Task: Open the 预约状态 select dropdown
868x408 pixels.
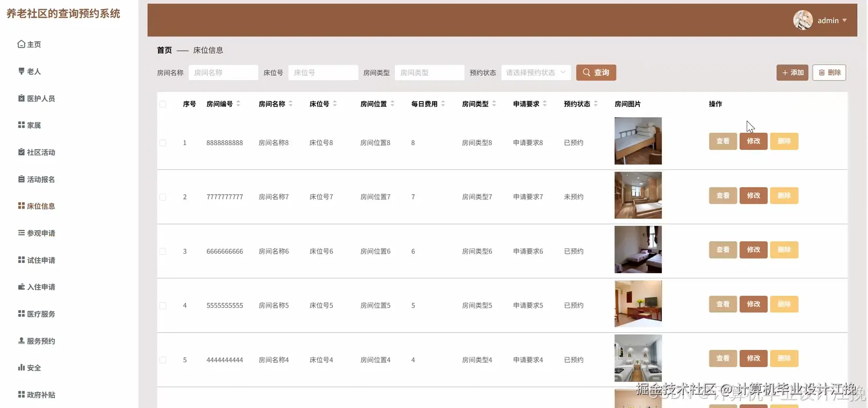Action: click(536, 73)
